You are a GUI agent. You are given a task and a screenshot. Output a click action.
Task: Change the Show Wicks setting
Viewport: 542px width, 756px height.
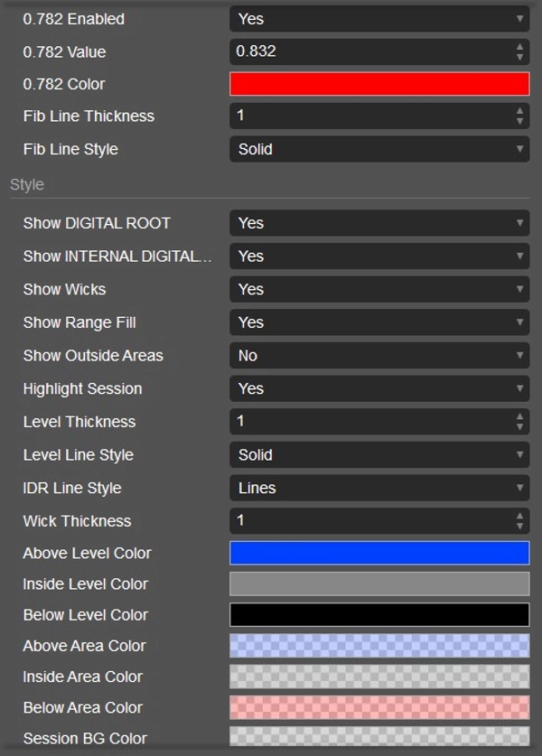(x=379, y=290)
